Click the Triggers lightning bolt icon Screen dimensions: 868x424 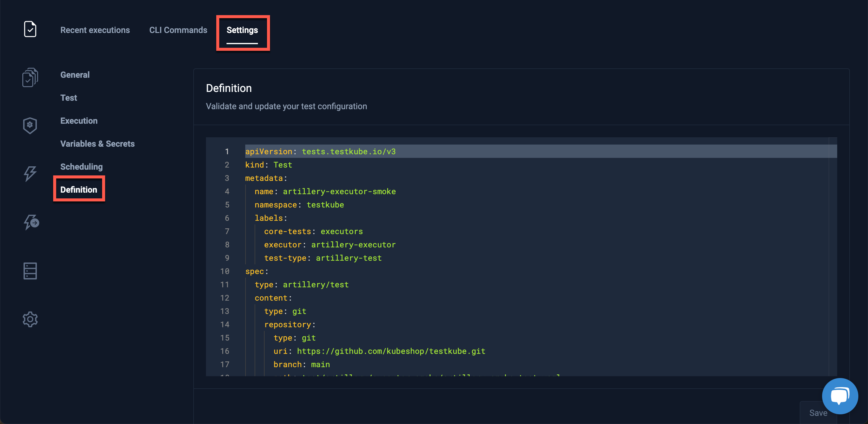pos(30,174)
